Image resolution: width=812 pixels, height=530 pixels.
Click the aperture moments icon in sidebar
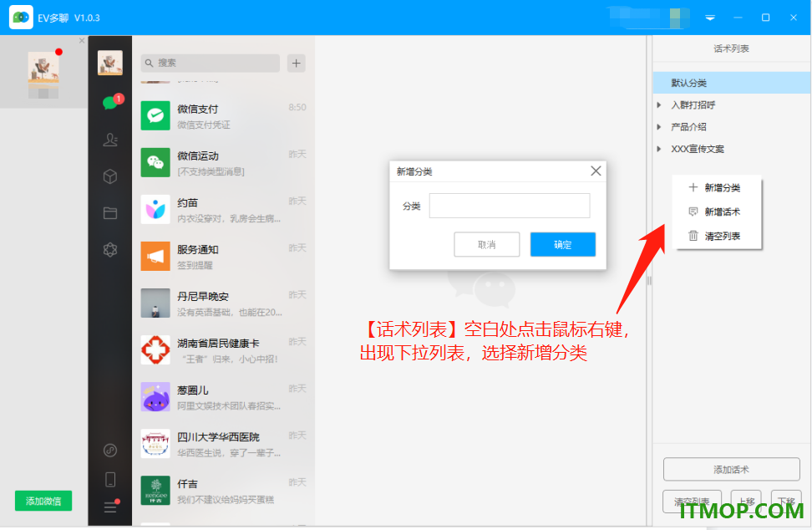(110, 250)
